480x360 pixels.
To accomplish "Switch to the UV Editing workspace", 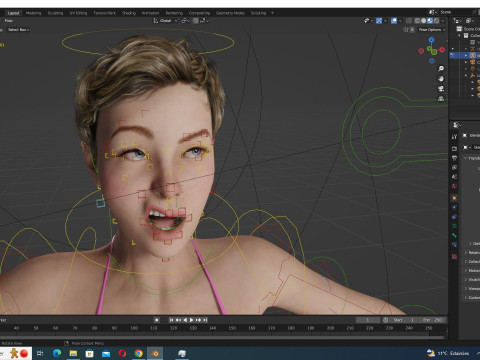I will click(x=78, y=13).
